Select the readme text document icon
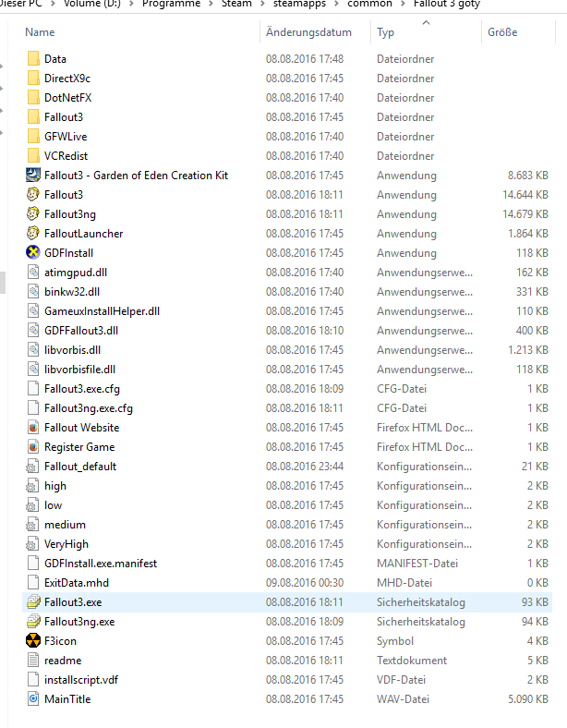567x728 pixels. tap(33, 661)
